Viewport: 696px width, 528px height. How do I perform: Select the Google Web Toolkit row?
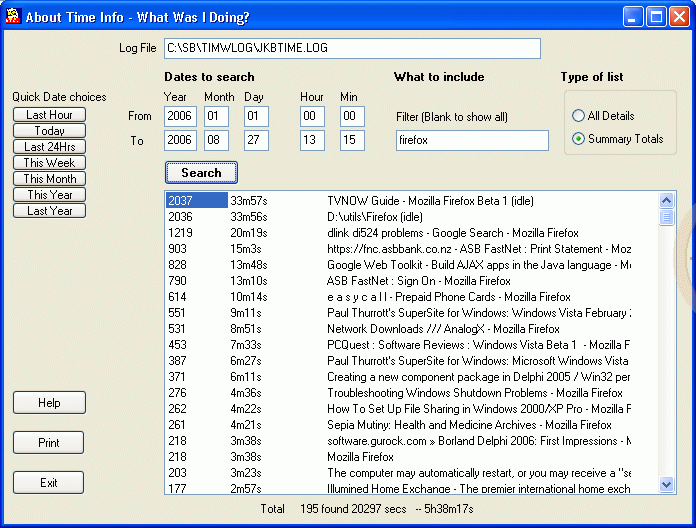tap(411, 265)
